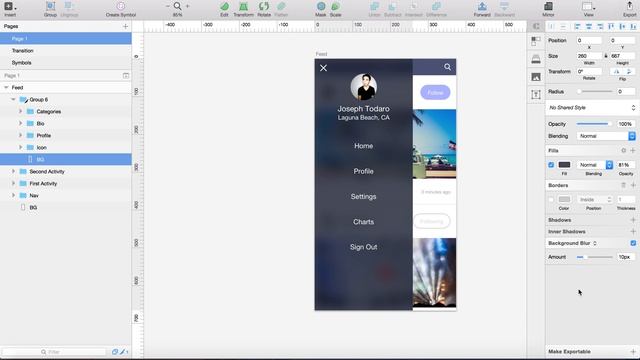Image resolution: width=640 pixels, height=360 pixels.
Task: Open the Fills settings gear
Action: point(623,151)
